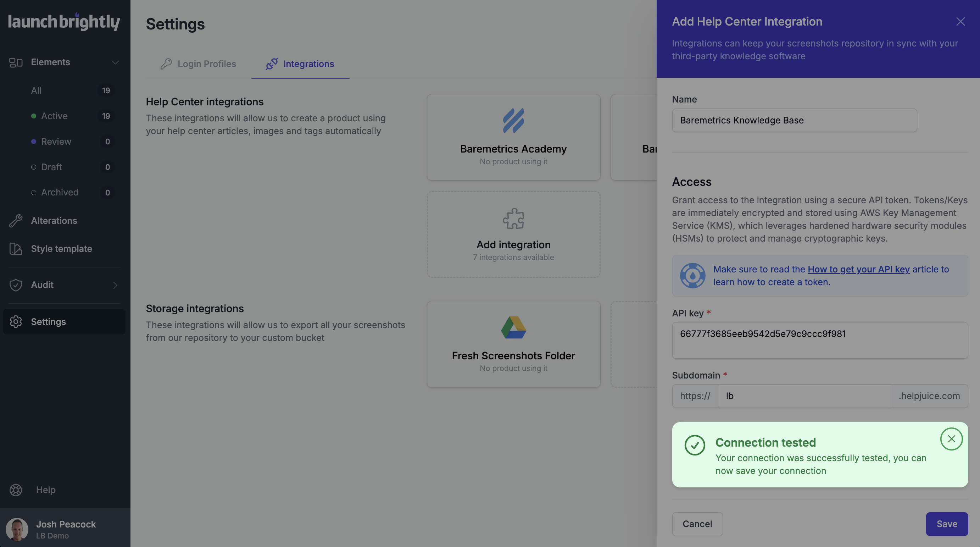980x547 pixels.
Task: Click the Login Profiles key icon
Action: click(x=166, y=63)
